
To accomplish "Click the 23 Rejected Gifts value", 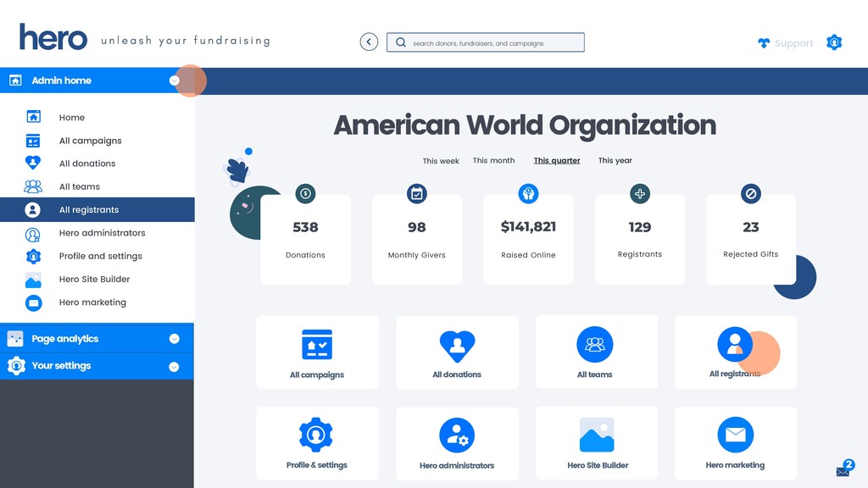I will click(751, 227).
